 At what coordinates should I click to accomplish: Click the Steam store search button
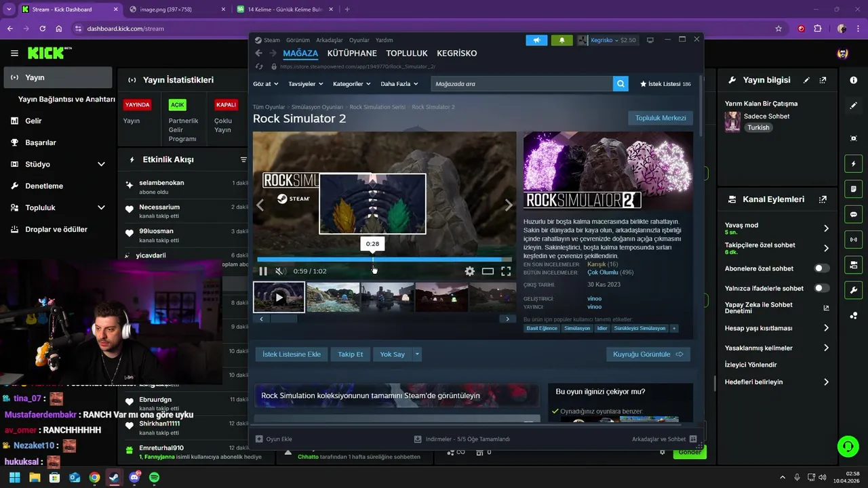(620, 84)
